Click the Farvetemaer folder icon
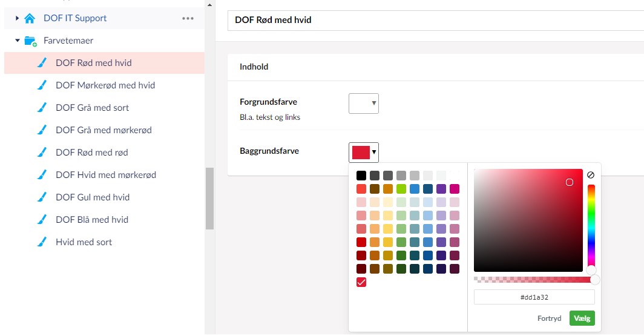The width and height of the screenshot is (644, 336). [30, 41]
